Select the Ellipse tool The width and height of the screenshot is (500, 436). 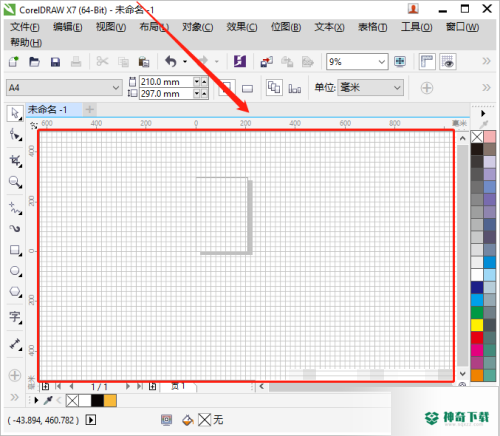coord(15,271)
